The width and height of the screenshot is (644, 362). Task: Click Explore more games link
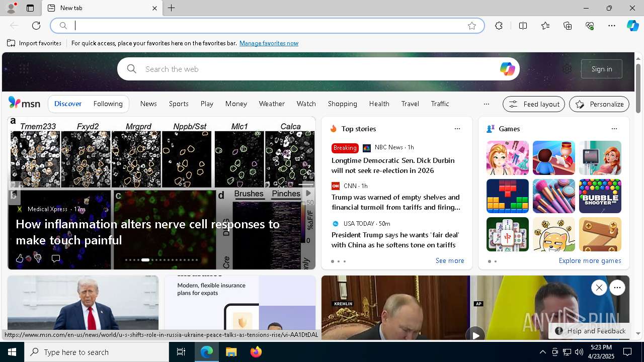pos(590,260)
